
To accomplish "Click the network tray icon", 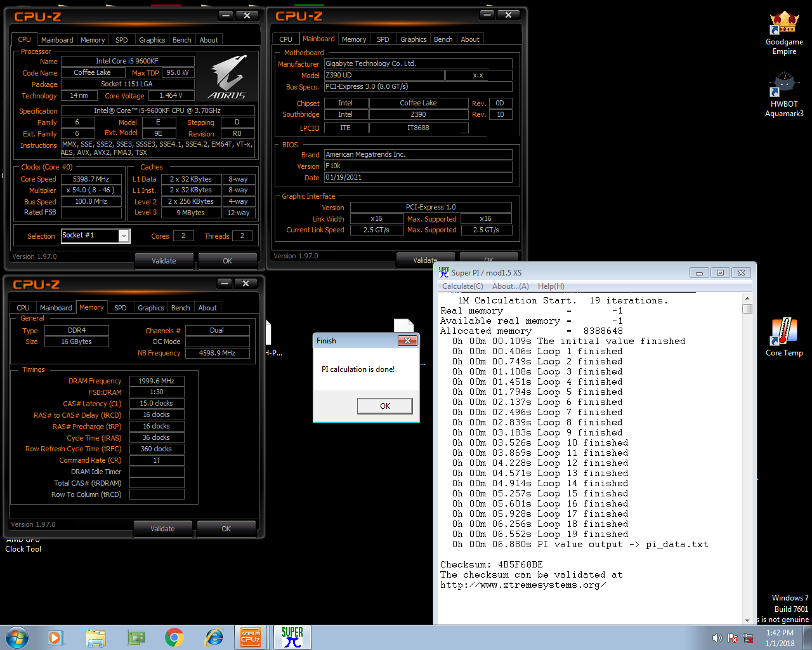I will coord(749,638).
